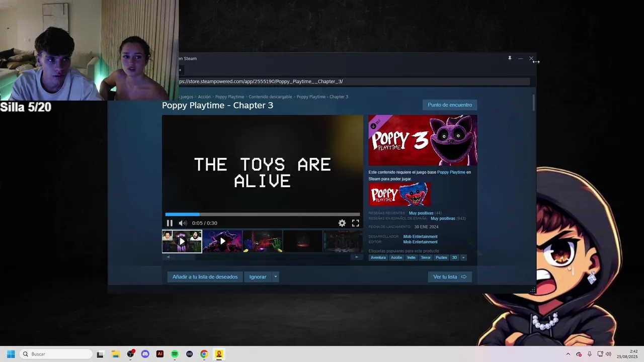
Task: Open OBS Studio from taskbar
Action: (130, 354)
